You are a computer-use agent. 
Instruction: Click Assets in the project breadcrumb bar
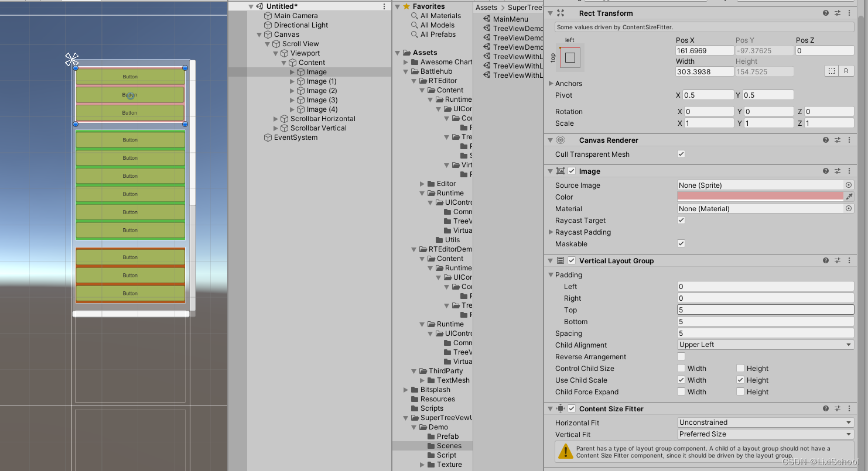tap(486, 7)
